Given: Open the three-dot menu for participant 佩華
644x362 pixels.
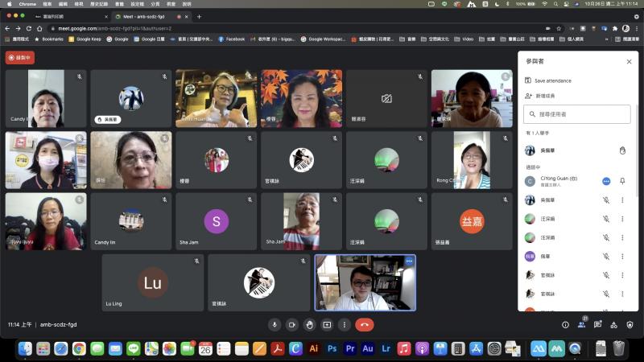Looking at the screenshot, I should [x=621, y=257].
